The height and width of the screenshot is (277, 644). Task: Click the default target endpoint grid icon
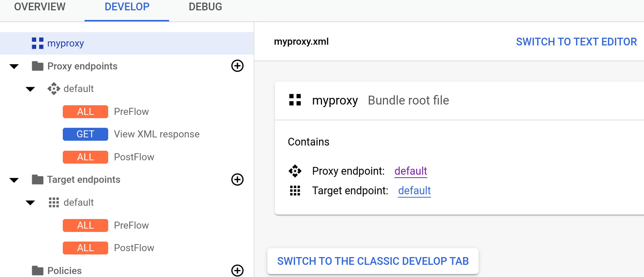coord(54,202)
